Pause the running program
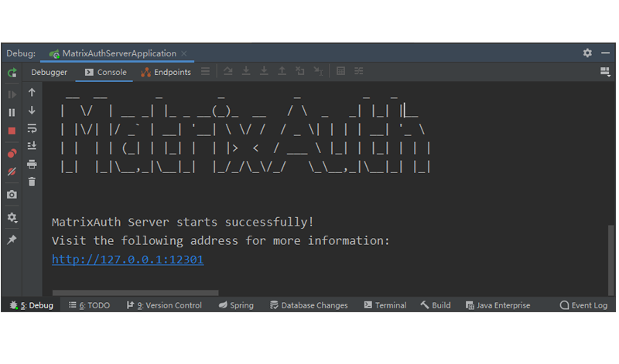This screenshot has height=364, width=619. (x=12, y=112)
